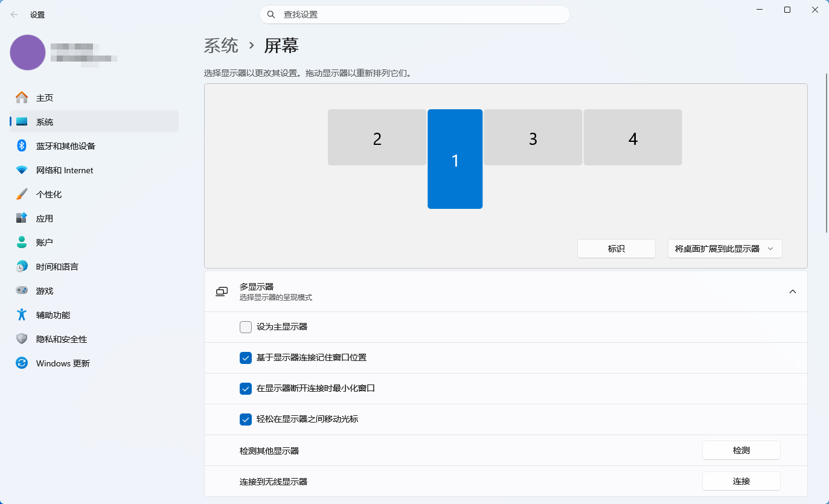Open 主页 in the sidebar

click(94, 97)
